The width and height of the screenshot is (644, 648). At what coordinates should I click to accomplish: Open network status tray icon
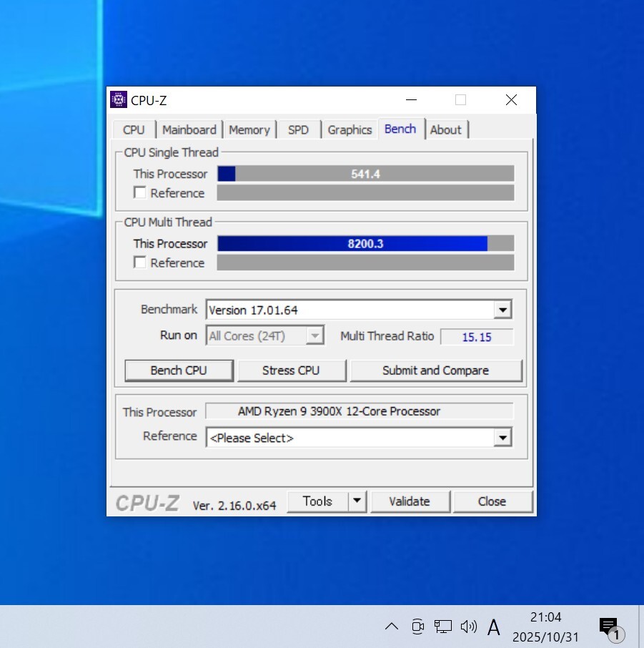[x=443, y=627]
